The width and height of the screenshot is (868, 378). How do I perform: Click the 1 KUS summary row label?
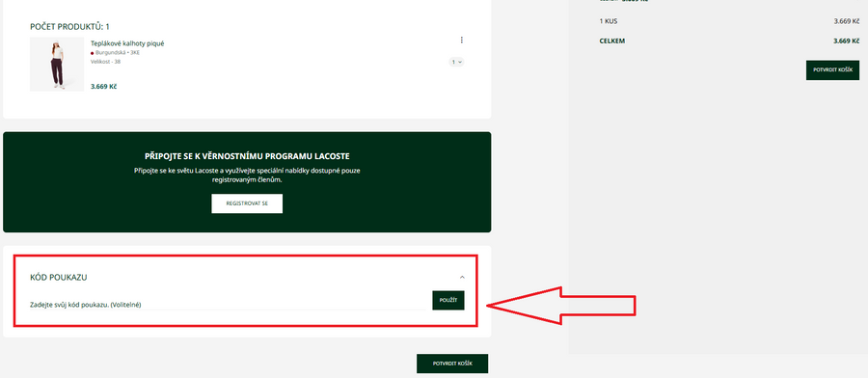609,21
